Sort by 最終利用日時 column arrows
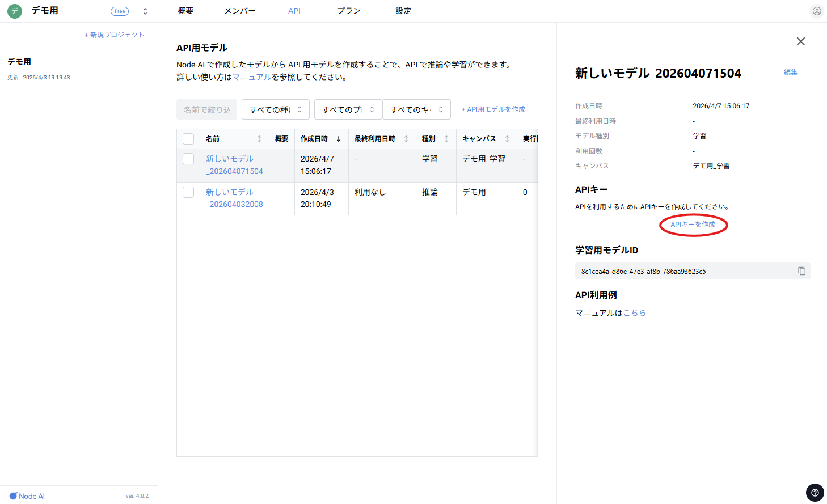Viewport: 827px width, 504px height. (x=406, y=139)
